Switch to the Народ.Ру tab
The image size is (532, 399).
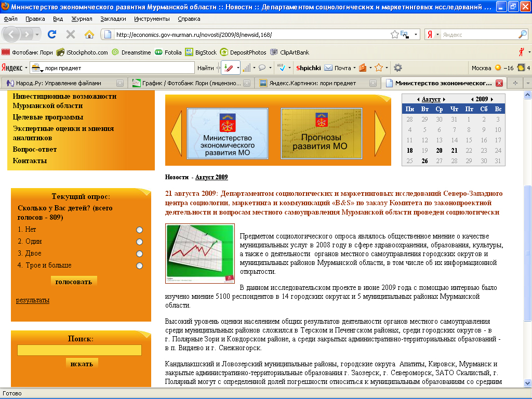point(64,83)
